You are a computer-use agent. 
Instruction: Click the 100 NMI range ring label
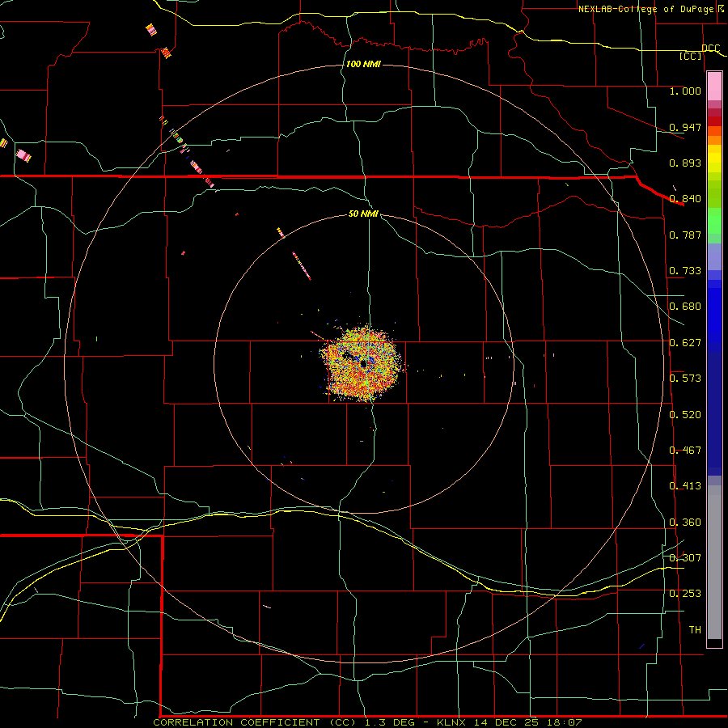[x=363, y=64]
